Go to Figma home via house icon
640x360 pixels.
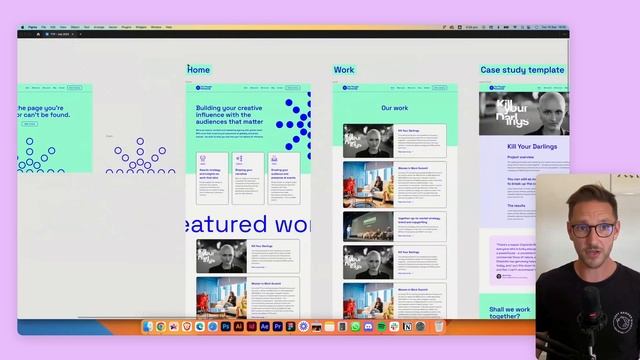[38, 34]
